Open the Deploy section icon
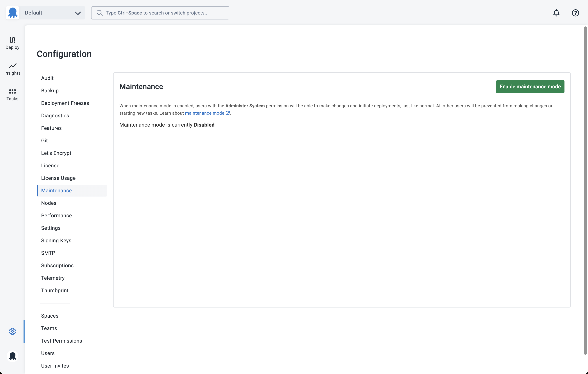The image size is (588, 374). pyautogui.click(x=12, y=40)
